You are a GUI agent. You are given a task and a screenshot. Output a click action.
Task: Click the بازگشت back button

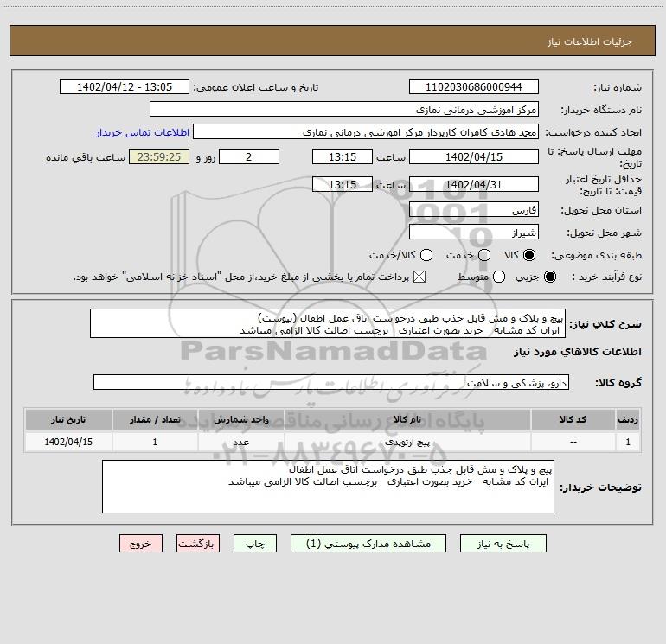tap(198, 544)
